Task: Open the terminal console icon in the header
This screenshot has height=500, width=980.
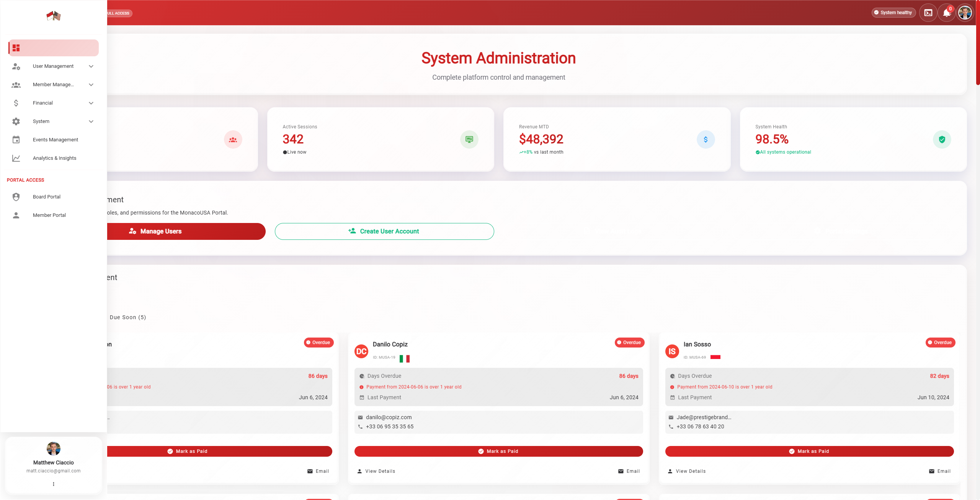Action: tap(928, 13)
